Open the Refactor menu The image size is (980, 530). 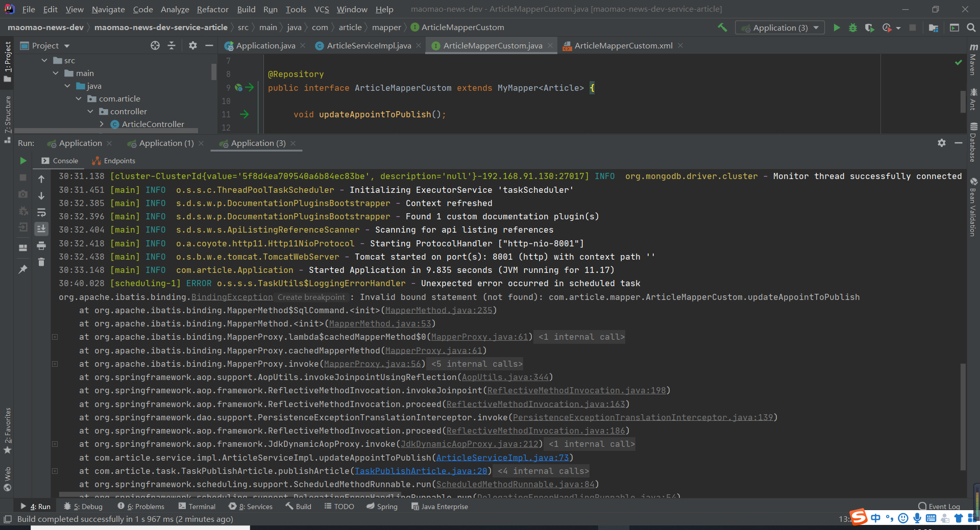click(x=212, y=9)
